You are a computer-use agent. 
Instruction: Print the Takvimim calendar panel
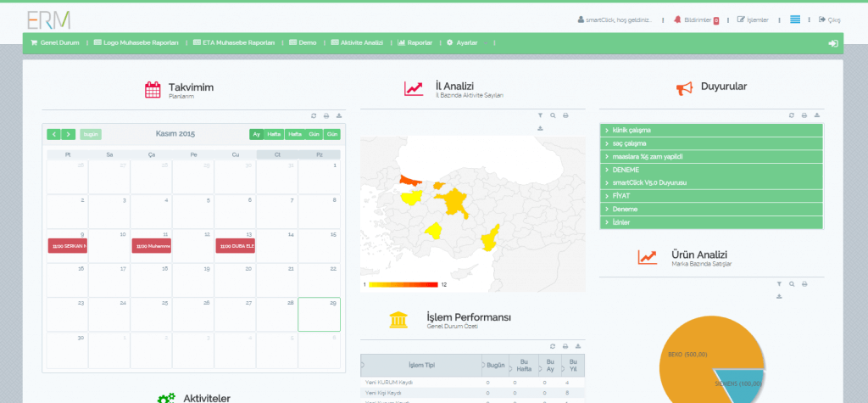coord(326,116)
